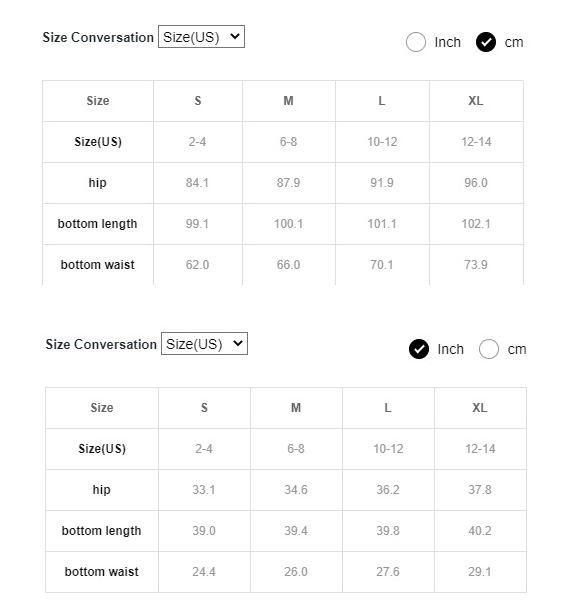
Task: Click the bottom waist value 73.9
Action: point(476,265)
